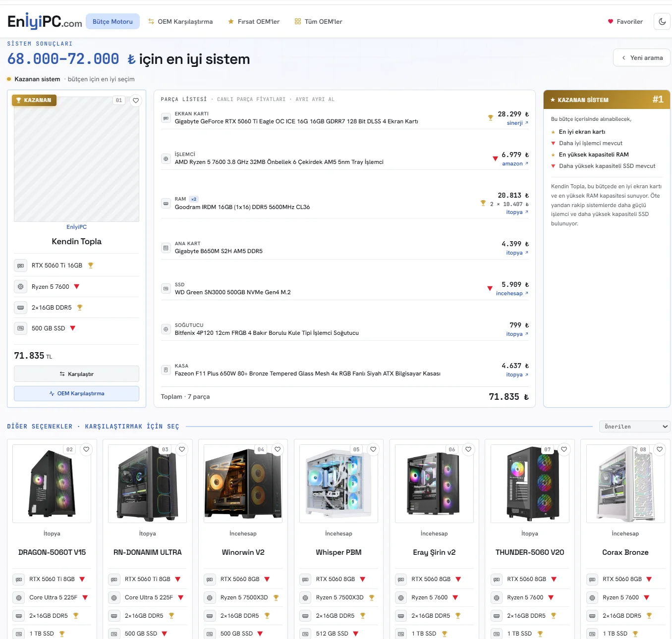Click the RAM icon in parts list
The height and width of the screenshot is (639, 672).
coord(166,203)
